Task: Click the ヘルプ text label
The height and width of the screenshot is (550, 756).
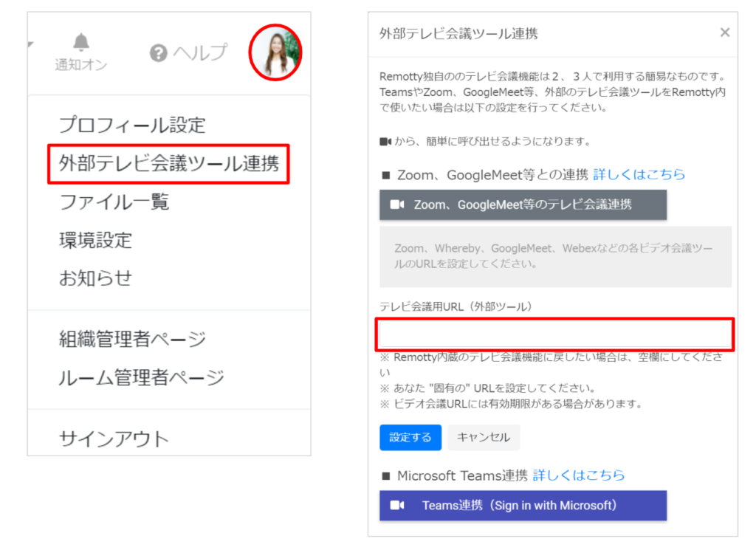Action: click(200, 53)
